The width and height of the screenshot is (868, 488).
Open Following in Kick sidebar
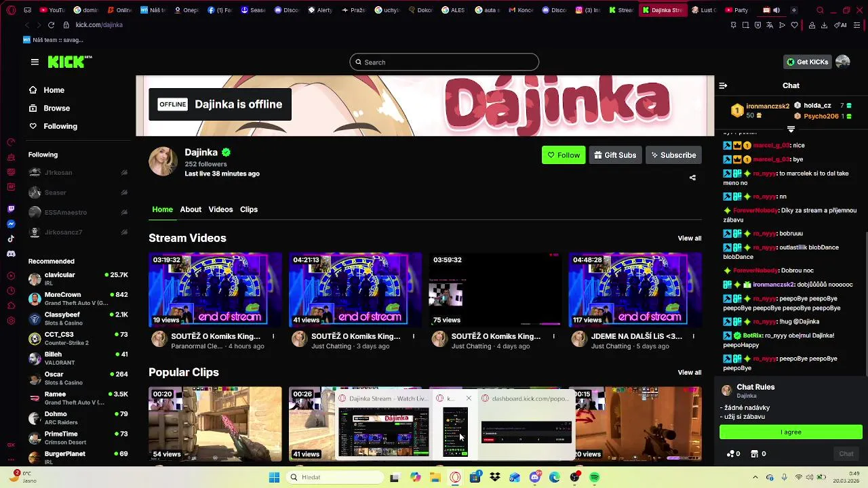click(53, 126)
